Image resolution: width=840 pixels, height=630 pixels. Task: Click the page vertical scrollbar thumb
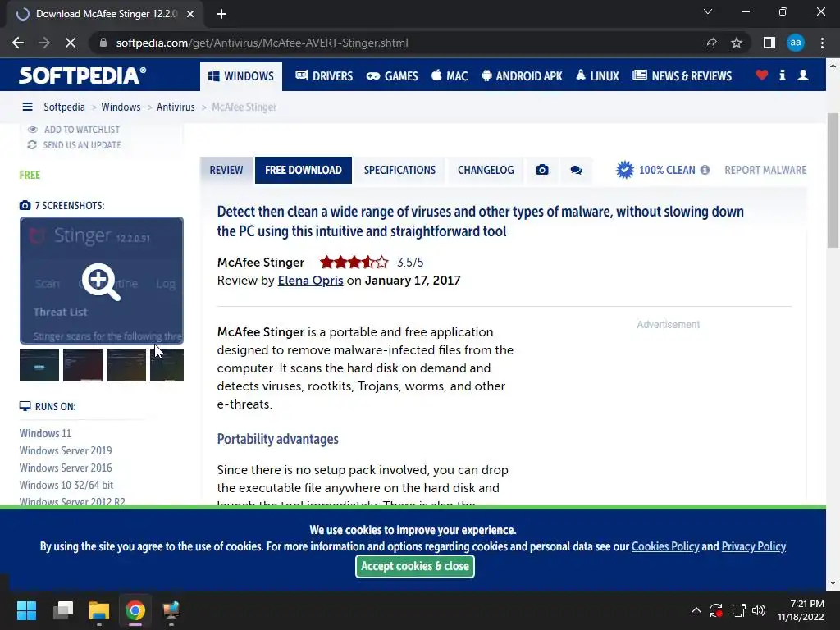click(x=833, y=180)
